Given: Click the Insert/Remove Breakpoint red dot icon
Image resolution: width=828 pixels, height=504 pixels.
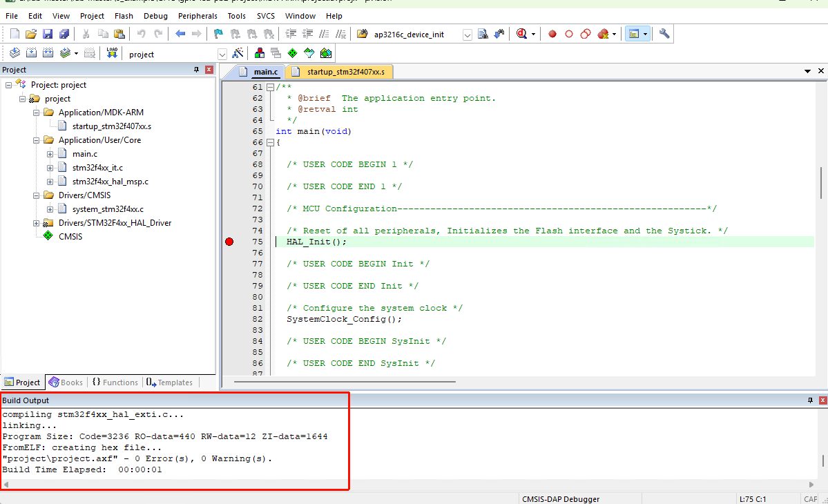Looking at the screenshot, I should tap(552, 34).
